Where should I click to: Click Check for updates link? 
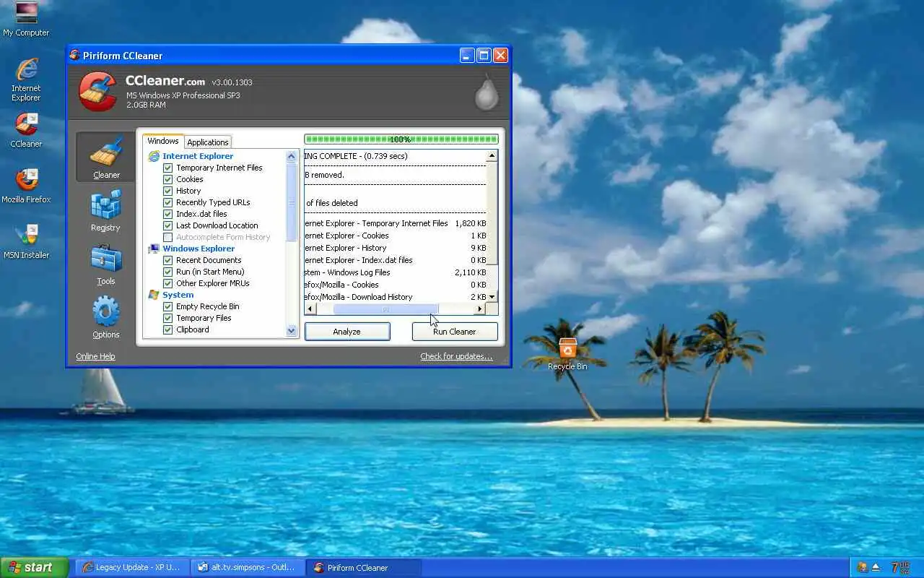[456, 356]
